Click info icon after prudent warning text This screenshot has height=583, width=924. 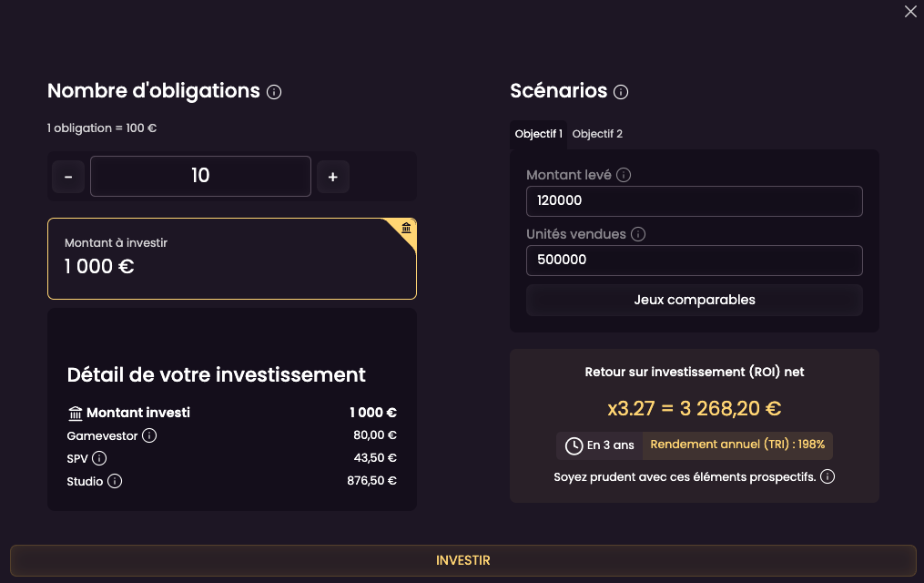(828, 476)
